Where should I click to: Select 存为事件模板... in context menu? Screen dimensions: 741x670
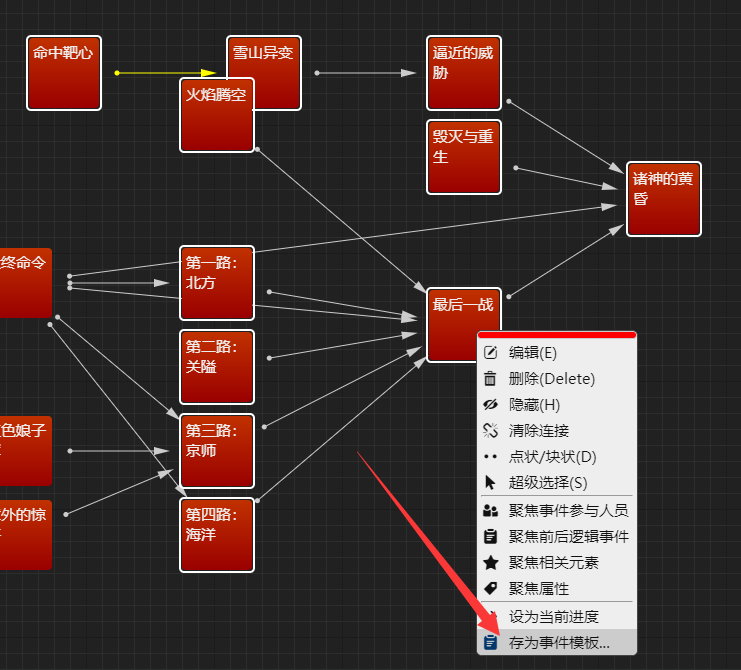(558, 642)
